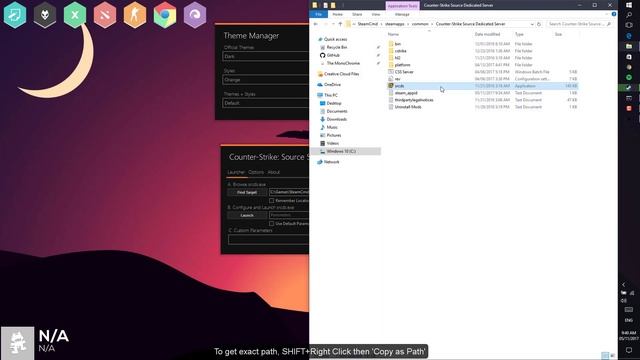Click the Find Target button
This screenshot has width=640, height=360.
tap(247, 192)
